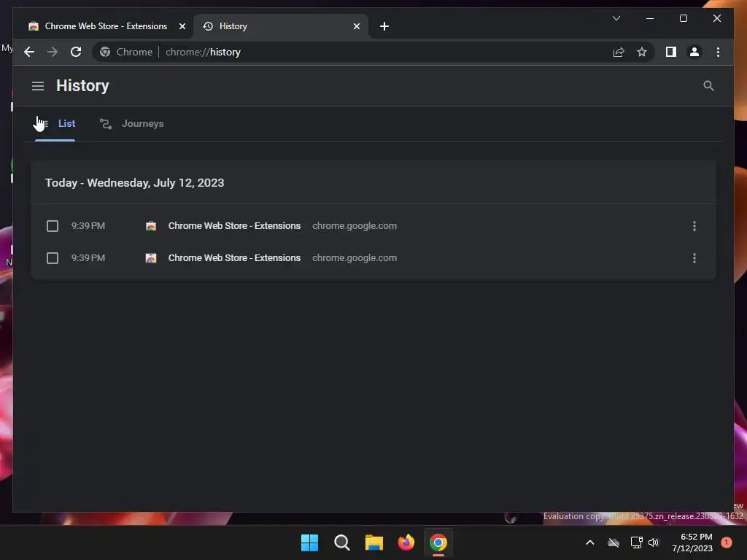
Task: Close the Chrome window
Action: [716, 18]
